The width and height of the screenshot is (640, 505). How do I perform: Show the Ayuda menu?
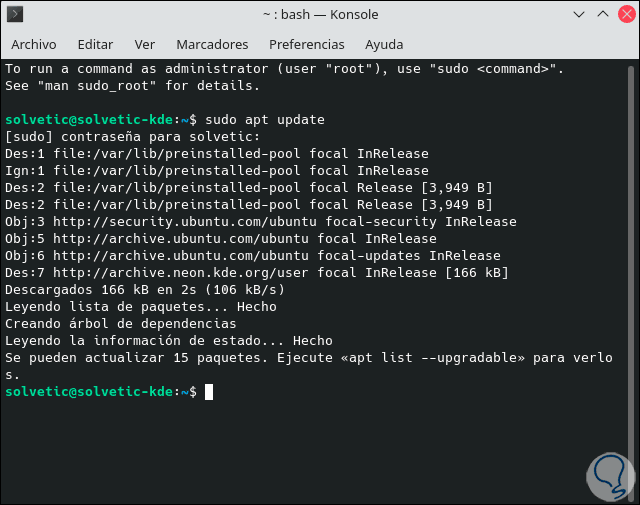[384, 45]
